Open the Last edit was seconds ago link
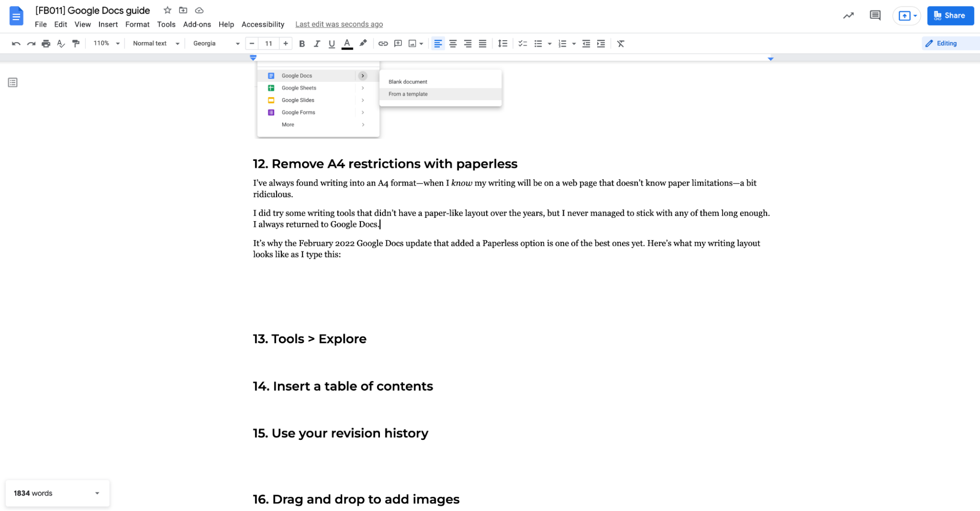Image resolution: width=980 pixels, height=511 pixels. pos(339,24)
